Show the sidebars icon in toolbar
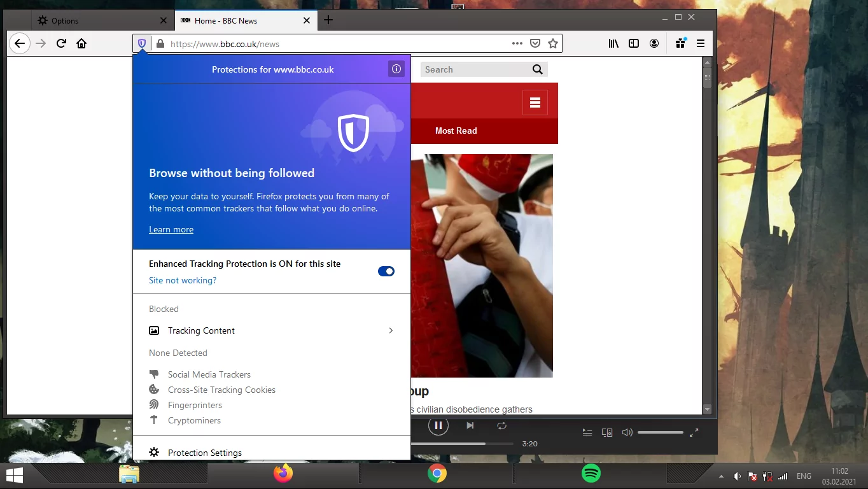868x489 pixels. 634,43
